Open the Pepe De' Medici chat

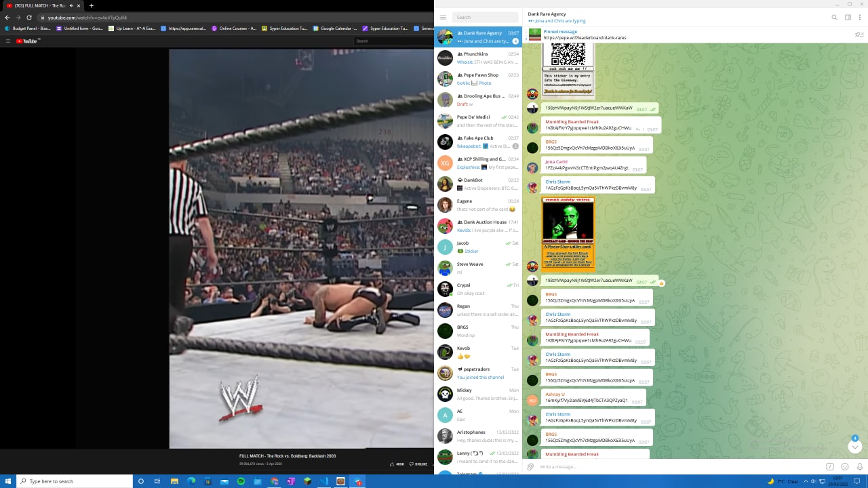point(478,121)
